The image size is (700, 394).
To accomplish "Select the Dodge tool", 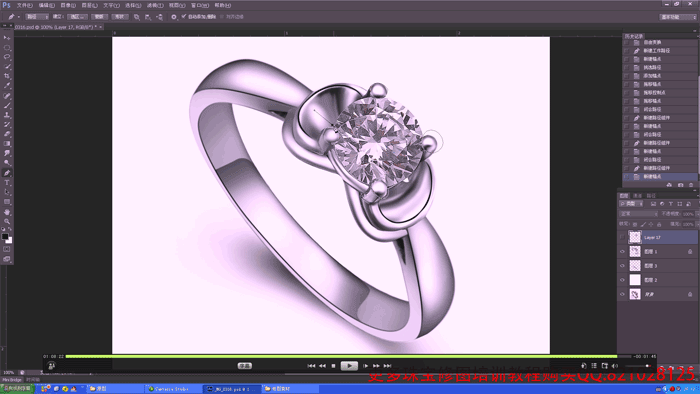I will [7, 163].
